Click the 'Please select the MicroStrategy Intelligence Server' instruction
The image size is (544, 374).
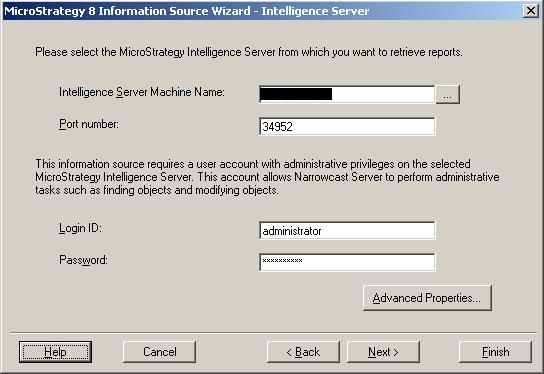(x=249, y=52)
